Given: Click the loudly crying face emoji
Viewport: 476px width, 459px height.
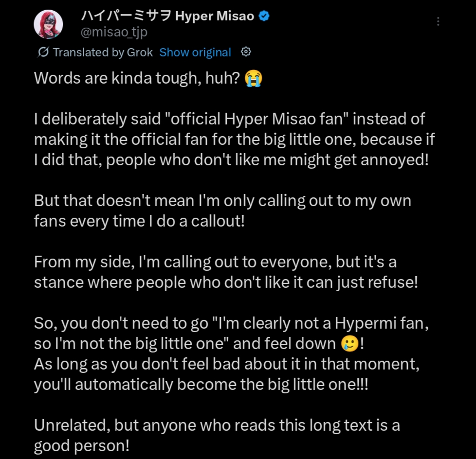Looking at the screenshot, I should (253, 78).
